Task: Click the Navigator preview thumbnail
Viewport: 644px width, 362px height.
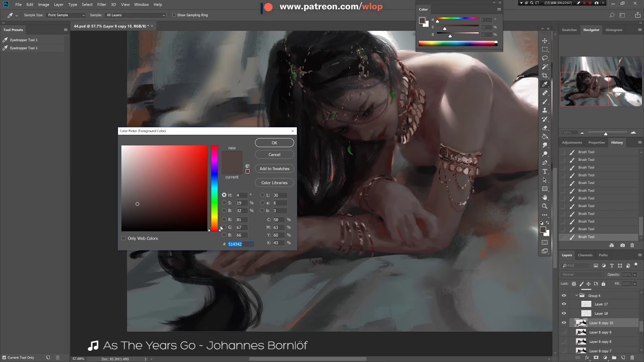Action: (x=601, y=81)
